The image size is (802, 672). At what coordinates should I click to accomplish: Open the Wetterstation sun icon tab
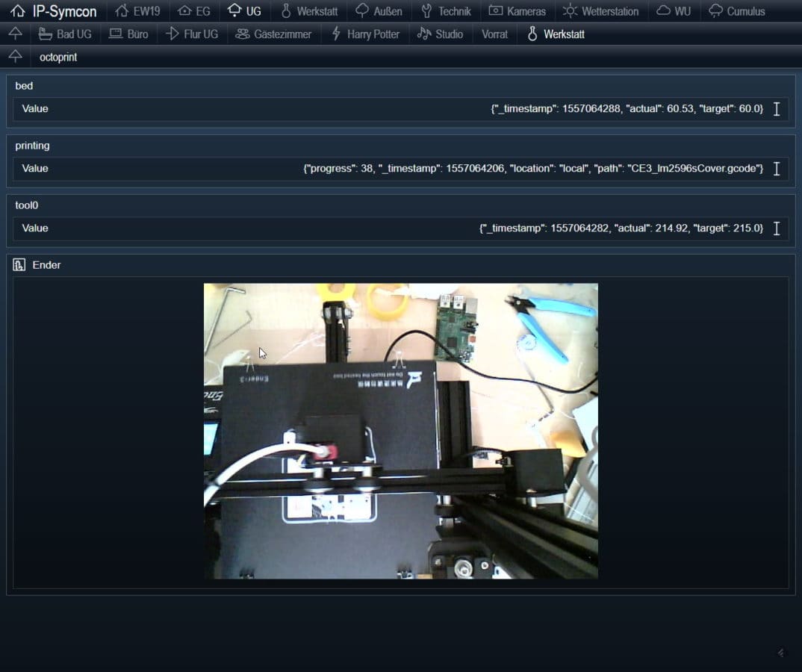(x=571, y=11)
